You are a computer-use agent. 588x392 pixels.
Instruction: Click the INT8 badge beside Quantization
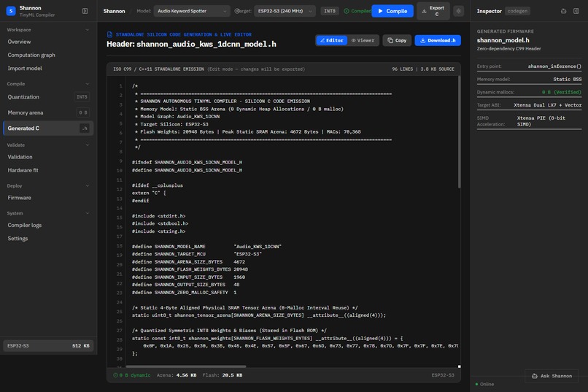click(82, 97)
